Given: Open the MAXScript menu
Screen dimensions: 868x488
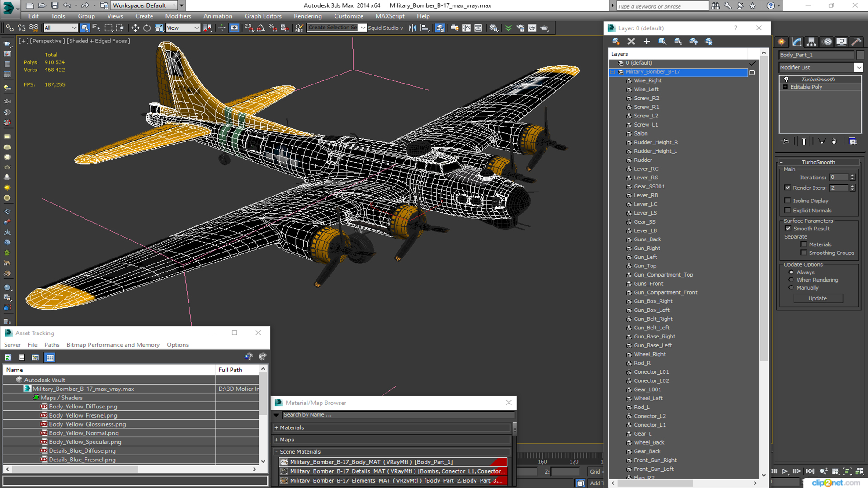Looking at the screenshot, I should point(390,16).
